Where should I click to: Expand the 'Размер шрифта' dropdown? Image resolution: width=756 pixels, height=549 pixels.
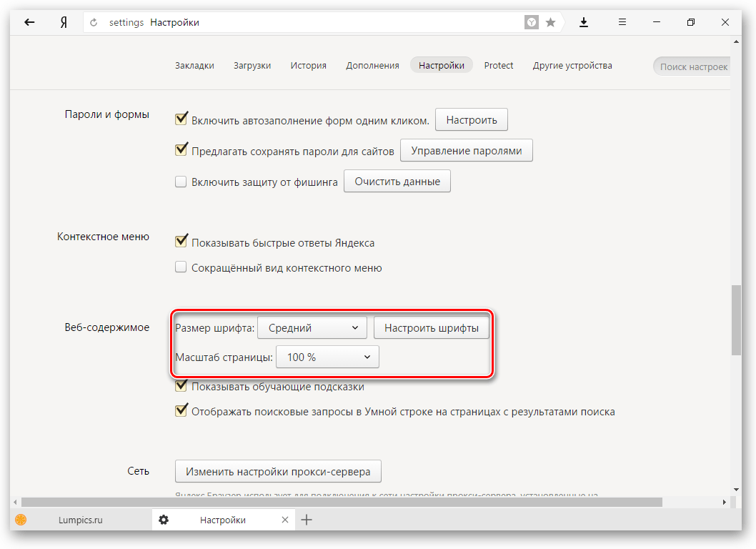click(312, 328)
